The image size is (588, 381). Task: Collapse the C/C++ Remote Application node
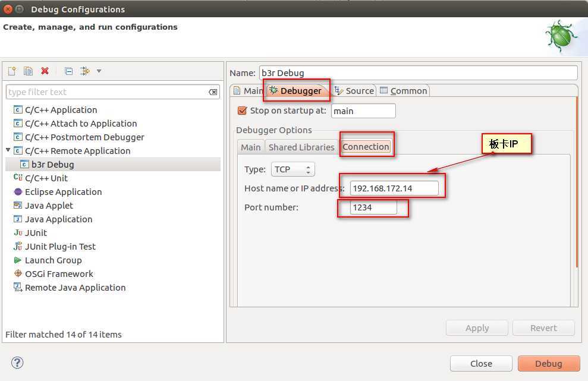pyautogui.click(x=8, y=150)
